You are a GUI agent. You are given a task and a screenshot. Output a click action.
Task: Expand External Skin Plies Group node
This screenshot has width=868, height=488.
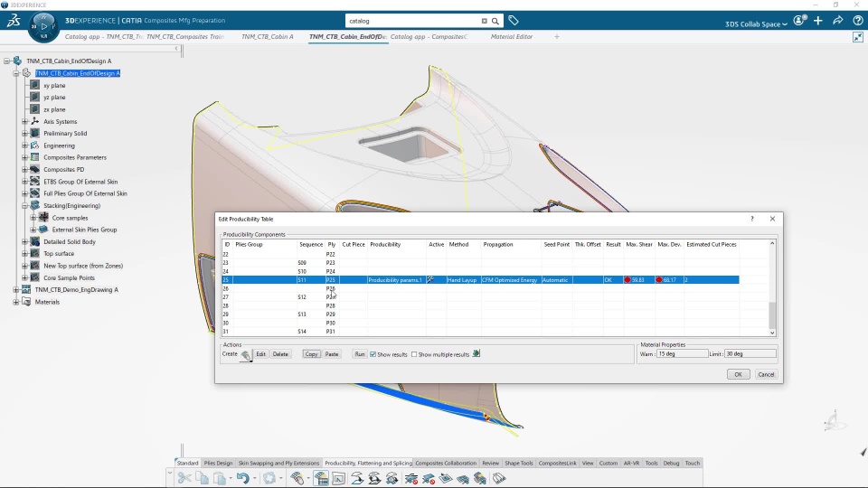point(33,230)
